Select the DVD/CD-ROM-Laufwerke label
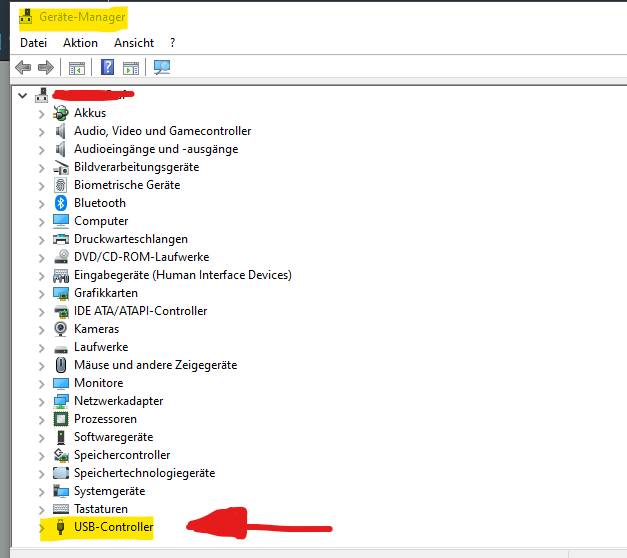This screenshot has height=558, width=627. (142, 257)
